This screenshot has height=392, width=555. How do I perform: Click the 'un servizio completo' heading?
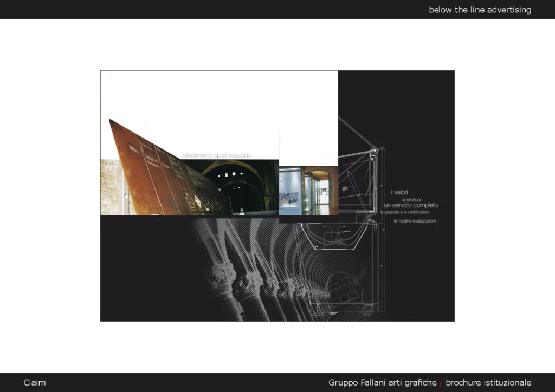tap(411, 206)
